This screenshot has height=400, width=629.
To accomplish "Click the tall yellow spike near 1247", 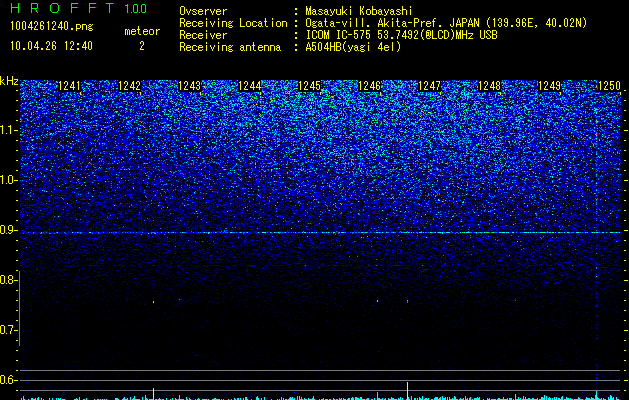I will point(408,390).
